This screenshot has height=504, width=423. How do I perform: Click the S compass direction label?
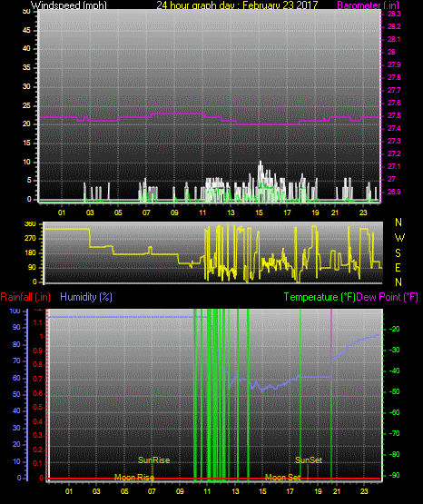[x=398, y=253]
